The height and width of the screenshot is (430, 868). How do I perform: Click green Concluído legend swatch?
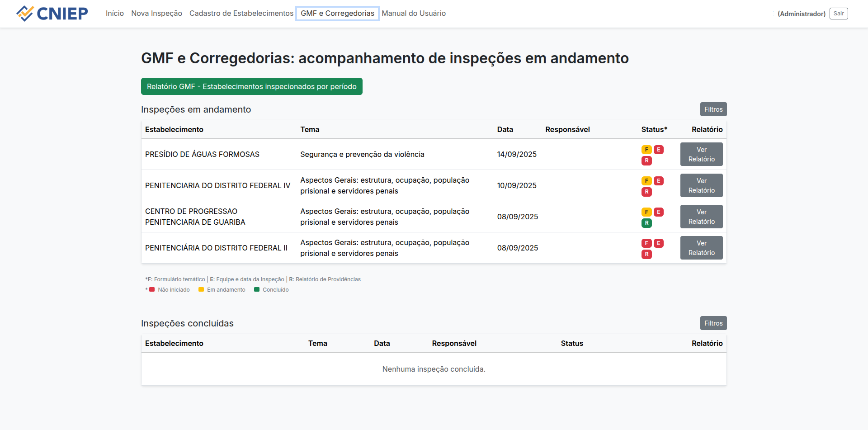[257, 289]
